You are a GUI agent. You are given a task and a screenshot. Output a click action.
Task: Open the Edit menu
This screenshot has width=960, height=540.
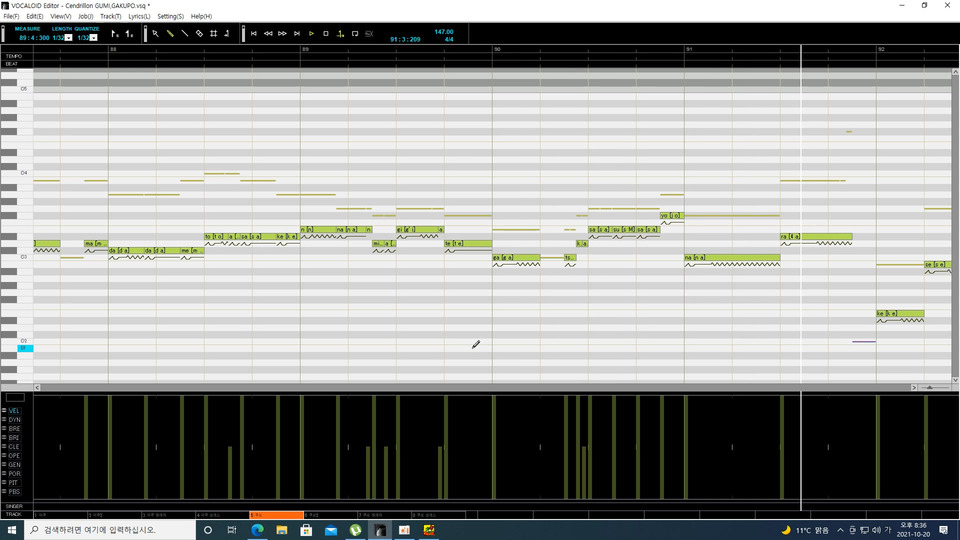(x=35, y=17)
